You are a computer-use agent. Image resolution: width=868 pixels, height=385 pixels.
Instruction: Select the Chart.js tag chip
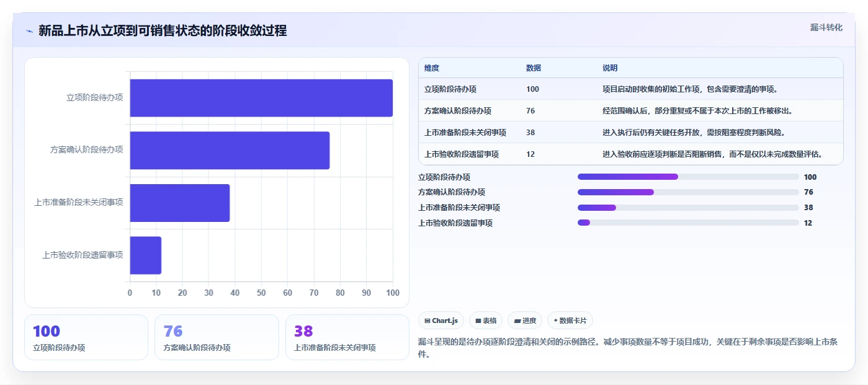(441, 321)
